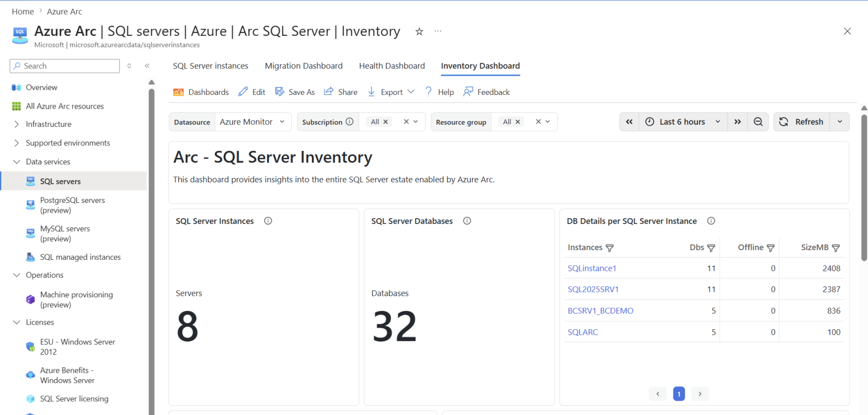Screen dimensions: 868x415
Task: Click the sidebar Search field
Action: [x=65, y=66]
